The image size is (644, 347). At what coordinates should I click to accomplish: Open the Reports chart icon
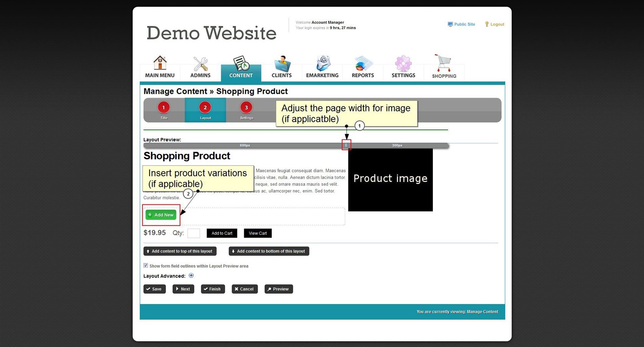[x=363, y=64]
